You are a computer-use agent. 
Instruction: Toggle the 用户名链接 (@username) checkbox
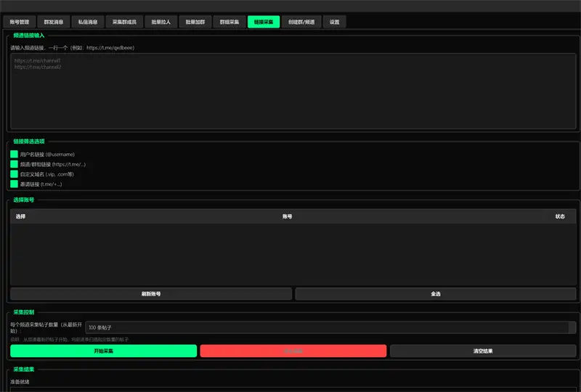click(14, 154)
